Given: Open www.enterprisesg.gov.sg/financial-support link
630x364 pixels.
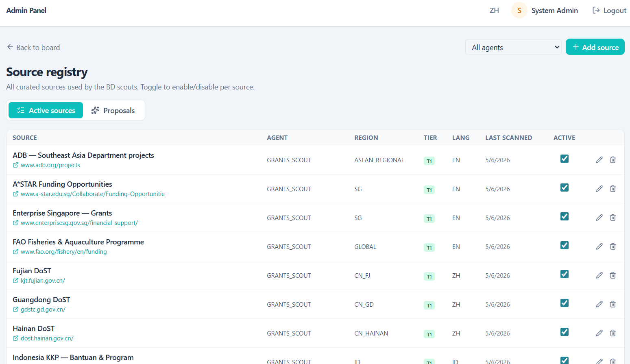Looking at the screenshot, I should 79,223.
